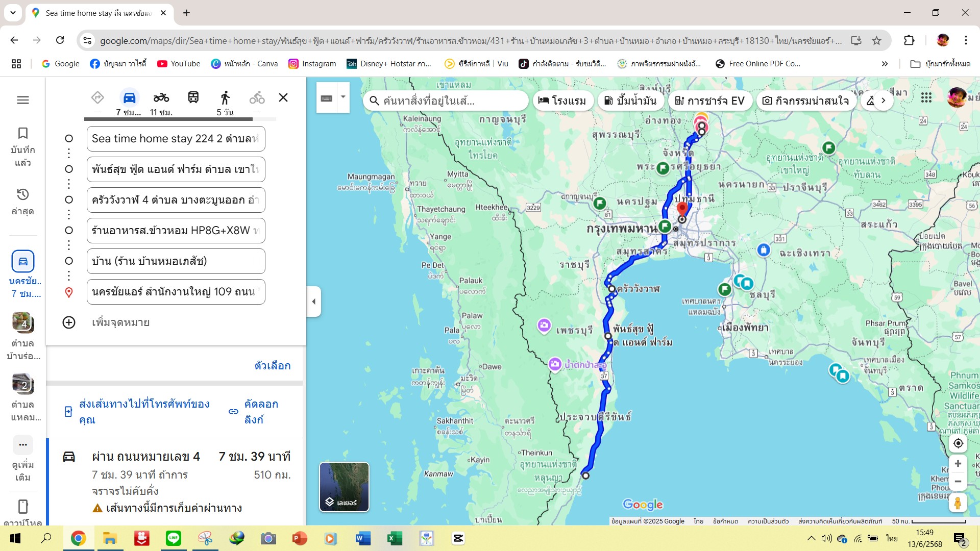Show hidden system tray icons

click(x=811, y=538)
